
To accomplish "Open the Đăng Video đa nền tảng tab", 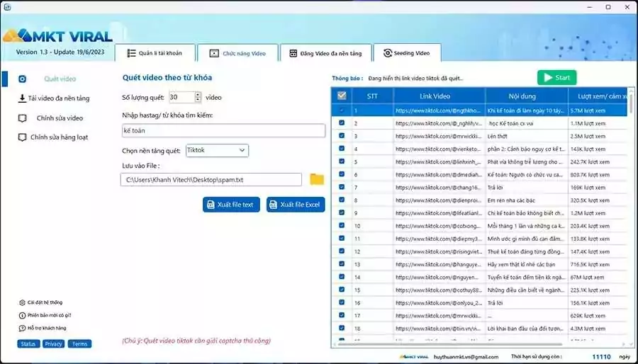I will click(325, 53).
